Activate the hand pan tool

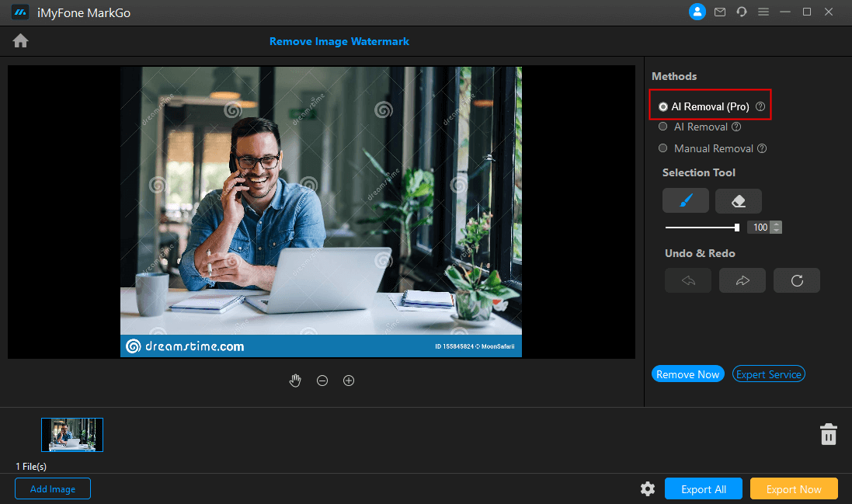(295, 381)
